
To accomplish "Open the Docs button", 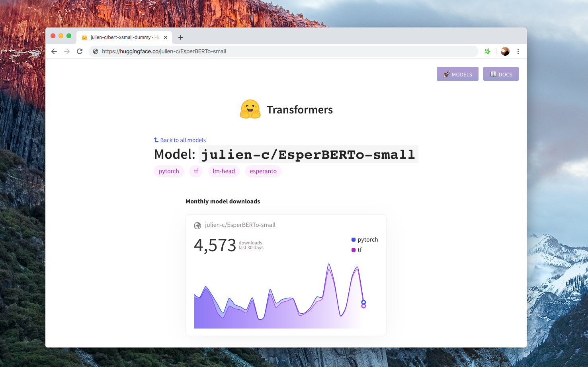I will [501, 74].
